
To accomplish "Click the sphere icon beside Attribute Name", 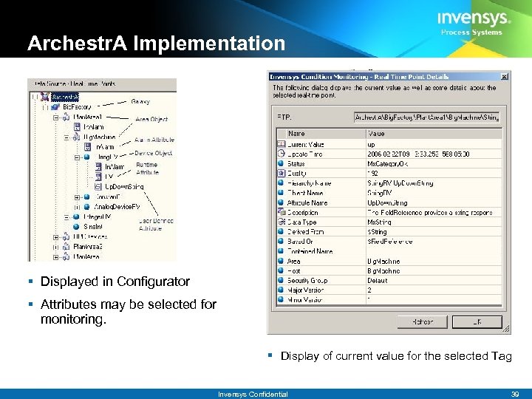I will 281,202.
